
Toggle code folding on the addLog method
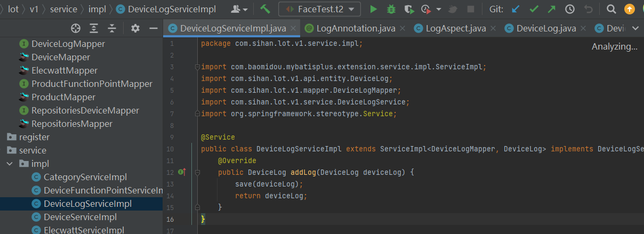pyautogui.click(x=198, y=172)
